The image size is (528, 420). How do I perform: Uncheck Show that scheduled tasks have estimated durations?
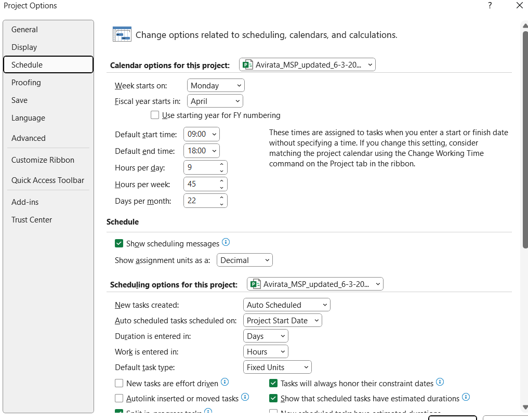click(273, 398)
